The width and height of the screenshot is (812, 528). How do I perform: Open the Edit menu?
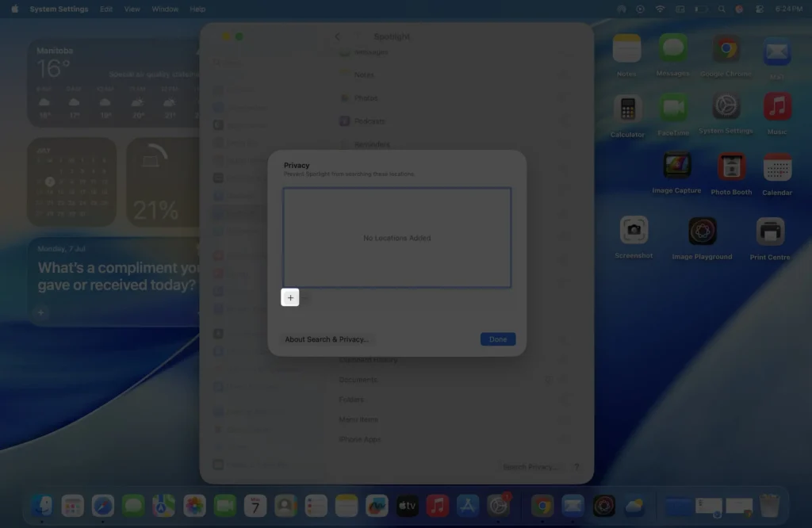pos(106,9)
